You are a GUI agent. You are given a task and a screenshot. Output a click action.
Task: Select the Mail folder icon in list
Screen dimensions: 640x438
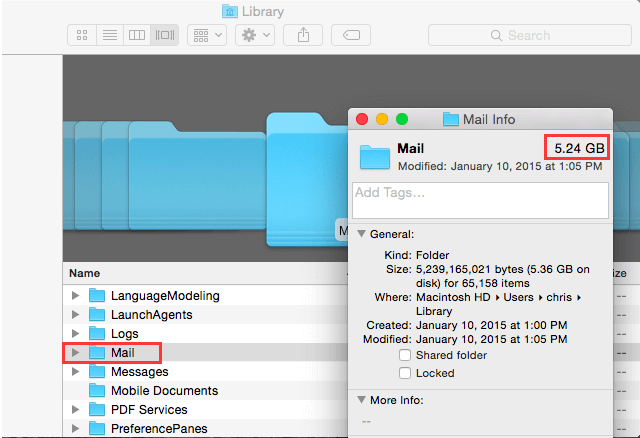[97, 352]
